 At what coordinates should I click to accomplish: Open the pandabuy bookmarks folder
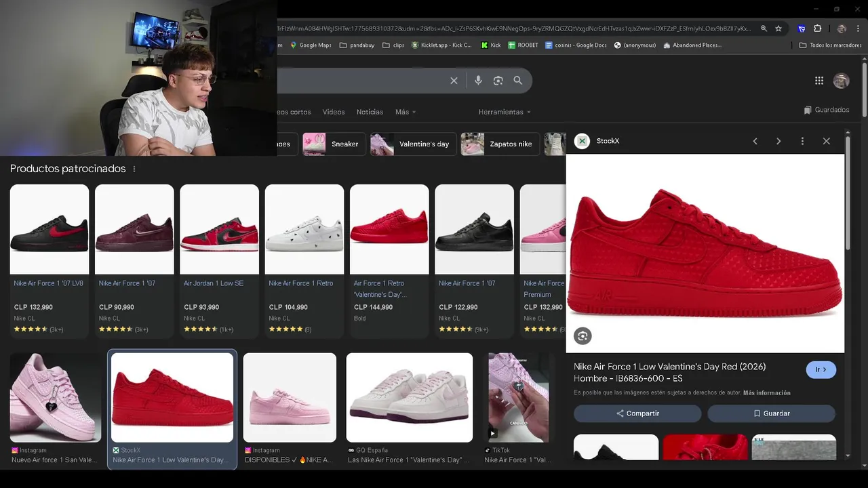tap(357, 45)
